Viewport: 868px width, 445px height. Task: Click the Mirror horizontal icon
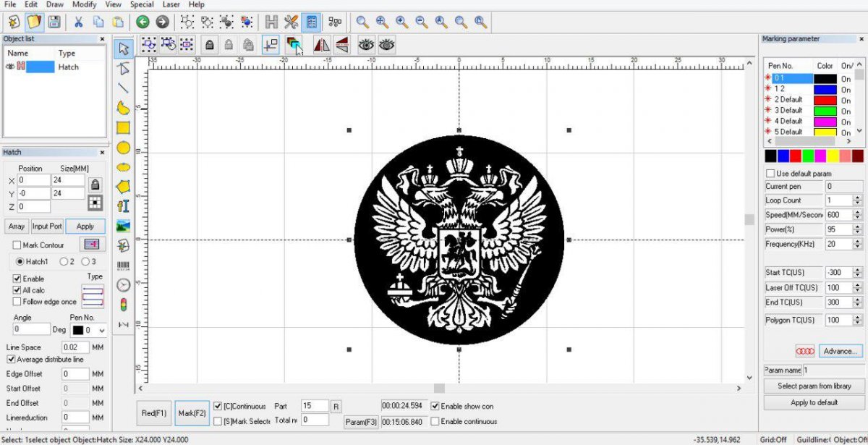(322, 45)
